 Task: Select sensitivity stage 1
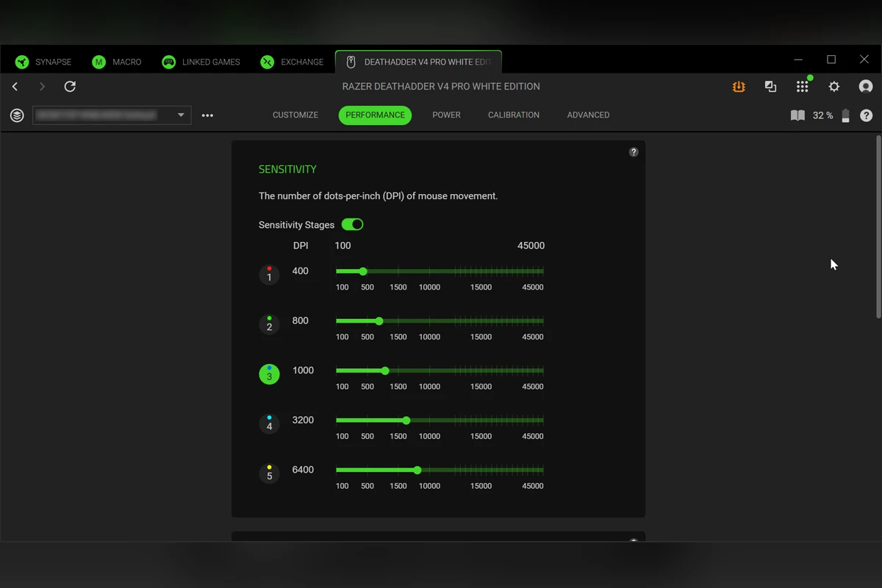(x=269, y=275)
